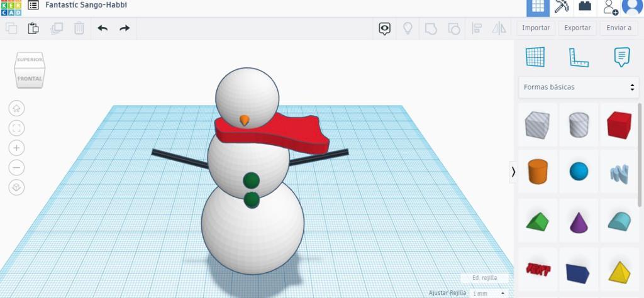Click the Enviar a button
Image resolution: width=644 pixels, height=298 pixels.
coord(619,28)
